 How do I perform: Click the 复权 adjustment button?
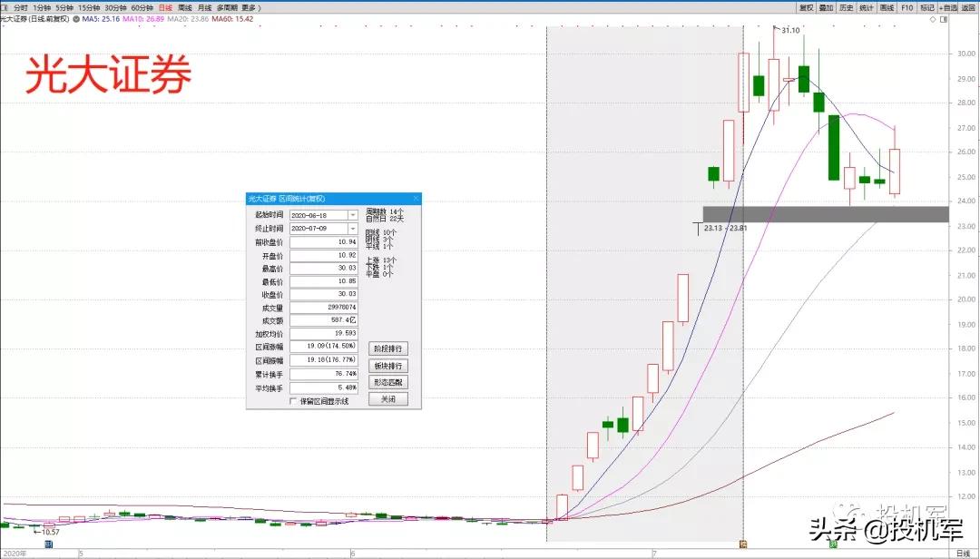(x=806, y=7)
